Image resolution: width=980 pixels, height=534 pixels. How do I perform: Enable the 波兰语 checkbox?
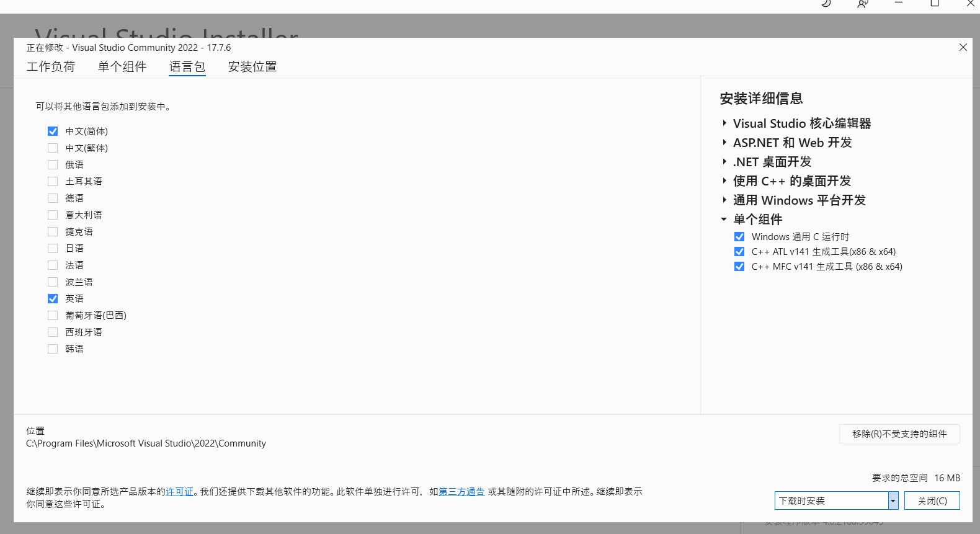pos(53,282)
